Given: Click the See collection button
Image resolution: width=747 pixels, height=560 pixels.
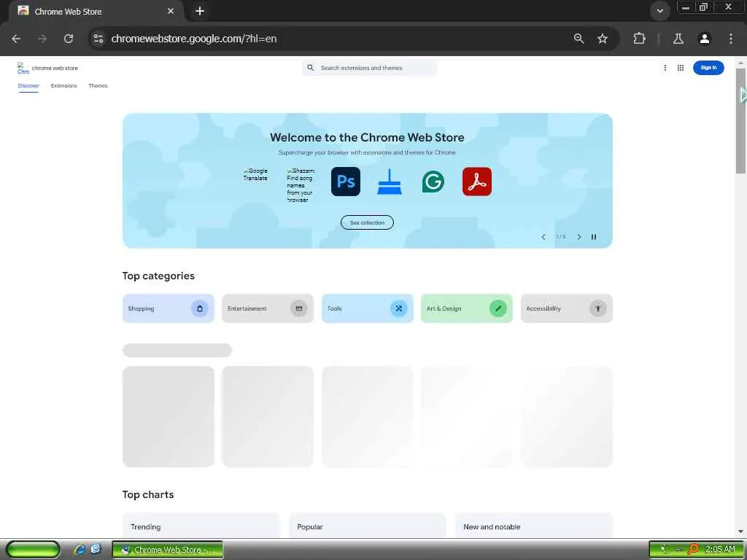Looking at the screenshot, I should click(x=368, y=222).
